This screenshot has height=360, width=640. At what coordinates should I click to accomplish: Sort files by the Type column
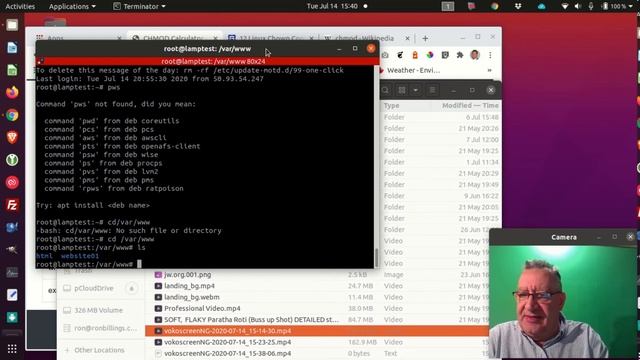(391, 105)
